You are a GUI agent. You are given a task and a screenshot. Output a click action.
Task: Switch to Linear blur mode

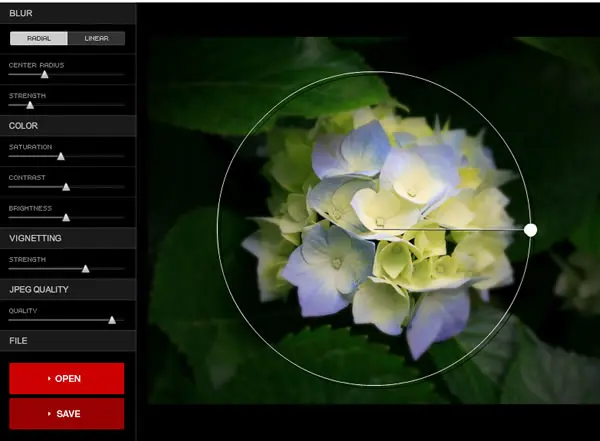[x=96, y=38]
